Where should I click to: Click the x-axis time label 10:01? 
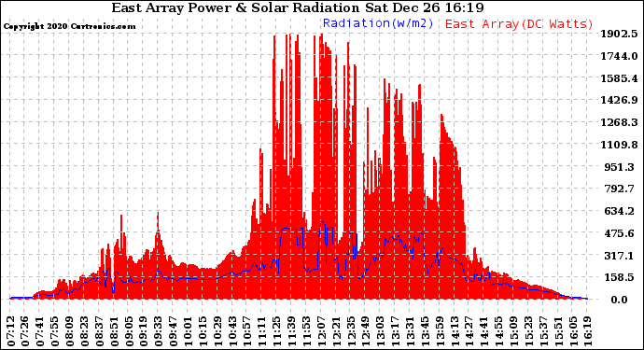coord(189,331)
